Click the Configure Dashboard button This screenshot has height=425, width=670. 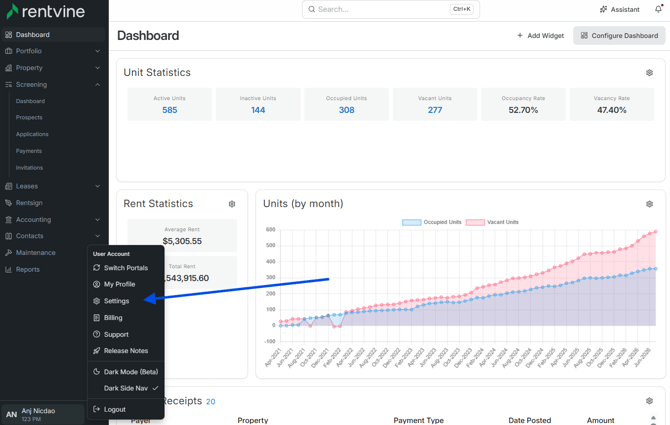(619, 35)
